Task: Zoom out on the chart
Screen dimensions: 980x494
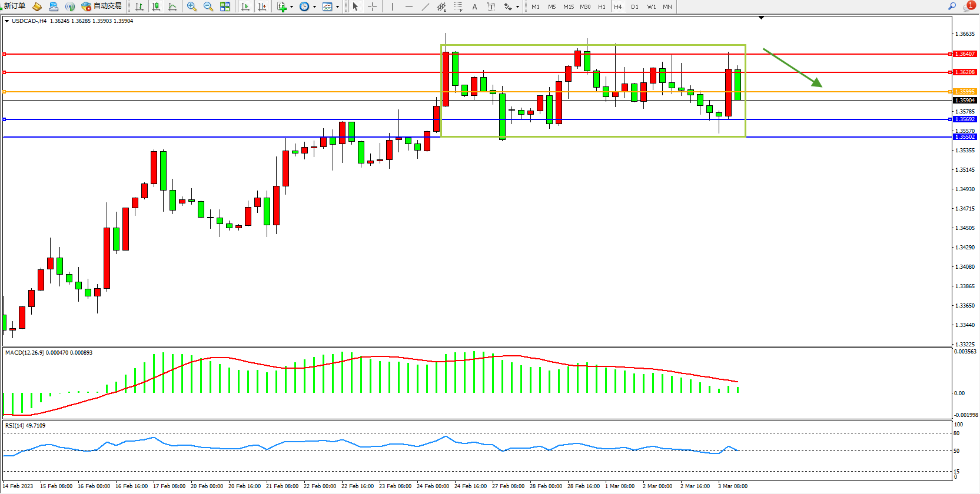Action: click(208, 6)
